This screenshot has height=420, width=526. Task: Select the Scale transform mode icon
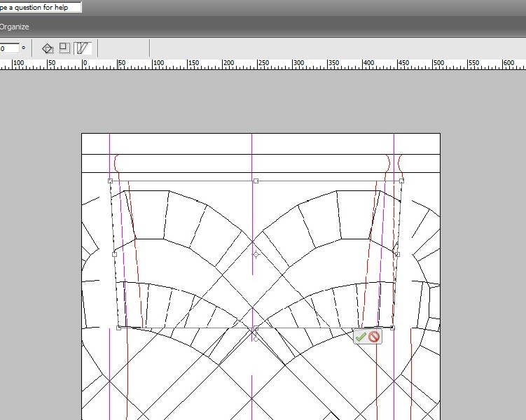click(64, 48)
